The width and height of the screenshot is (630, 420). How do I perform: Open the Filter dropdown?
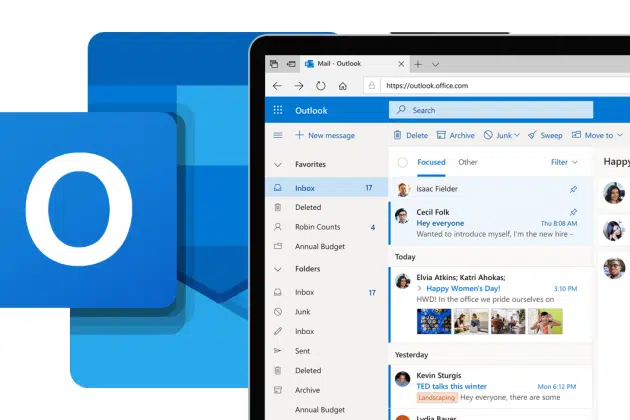pyautogui.click(x=564, y=162)
